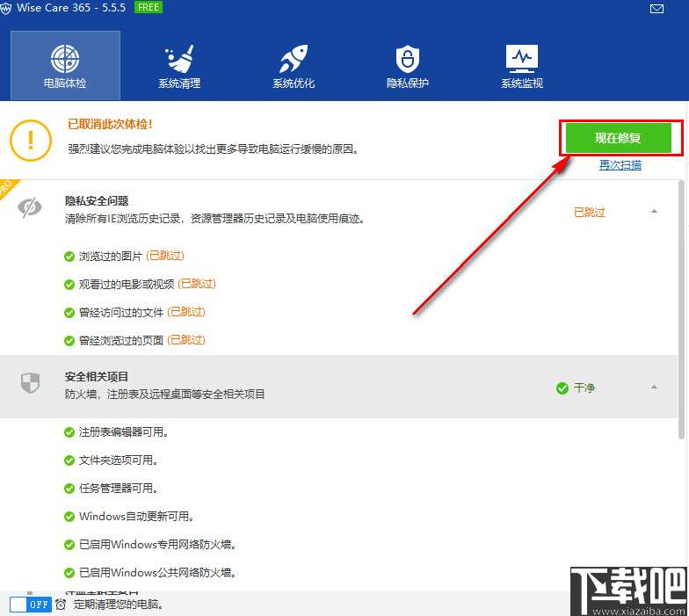
Task: Select the 任务管理器可用 row text
Action: (119, 489)
